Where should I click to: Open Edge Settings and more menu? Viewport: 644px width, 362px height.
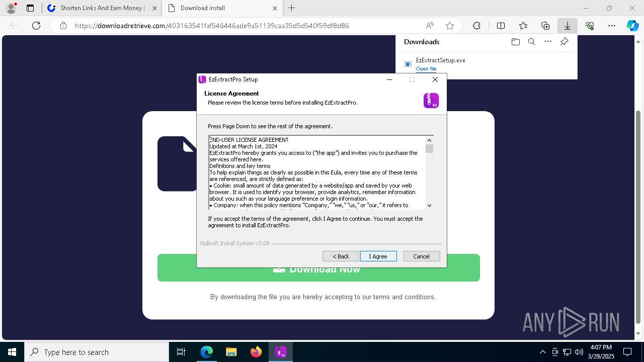[x=612, y=26]
